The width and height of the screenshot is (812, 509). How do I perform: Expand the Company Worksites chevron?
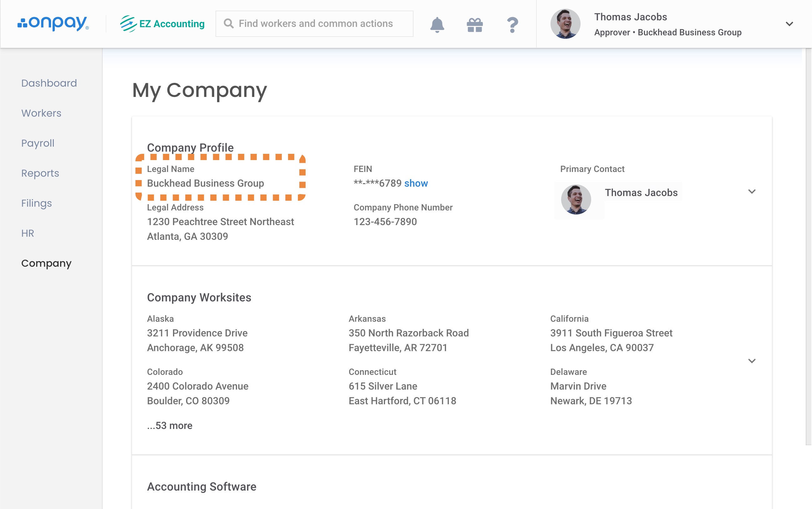pyautogui.click(x=752, y=361)
